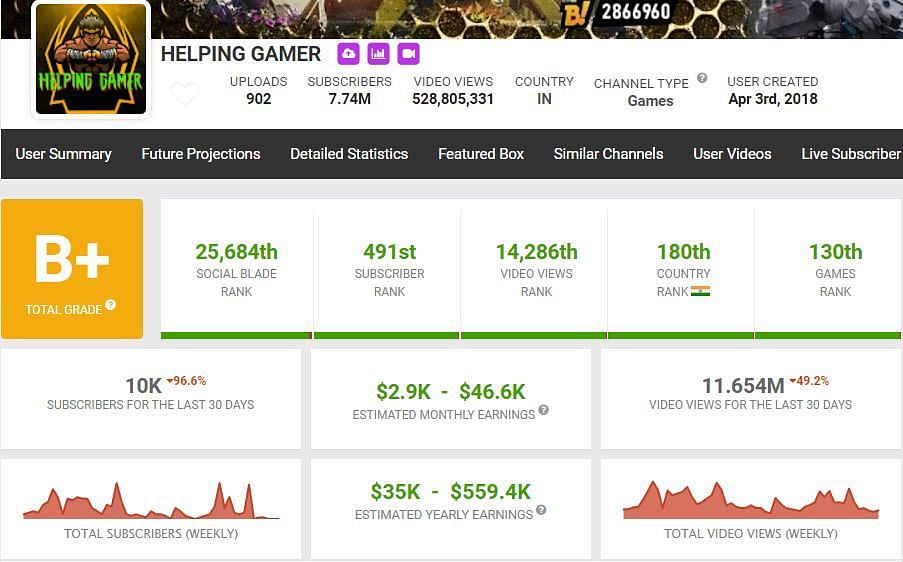Open the Live Subscriber count tab

(851, 154)
